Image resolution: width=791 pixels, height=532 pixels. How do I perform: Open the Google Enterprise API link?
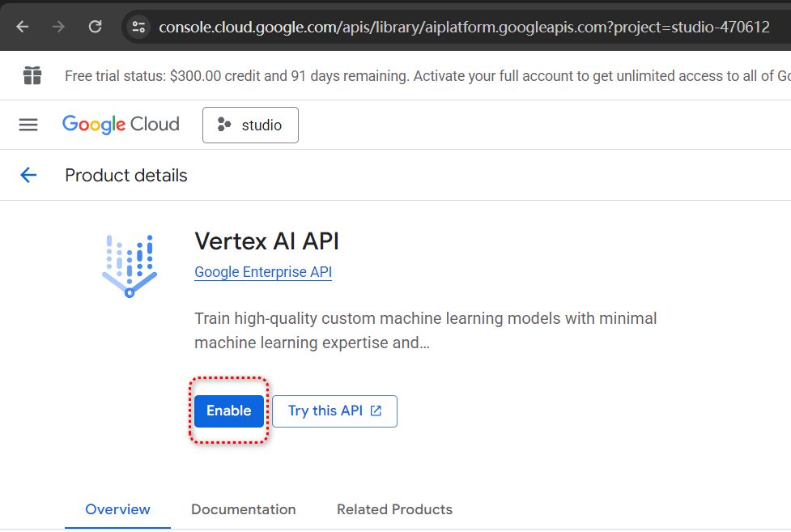(x=263, y=271)
